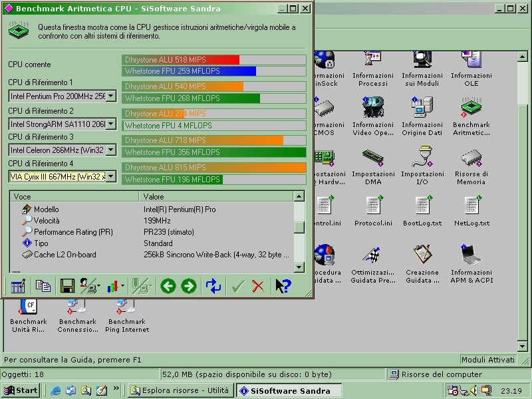Expand the CPU di Riferimento 1 dropdown
The image size is (532, 399).
pos(110,96)
